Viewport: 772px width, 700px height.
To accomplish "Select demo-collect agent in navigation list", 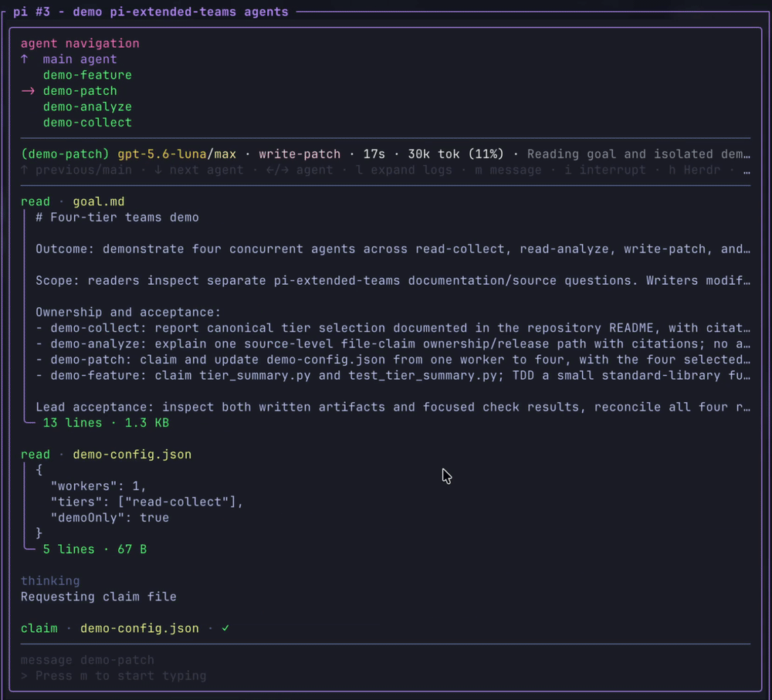I will pyautogui.click(x=87, y=122).
